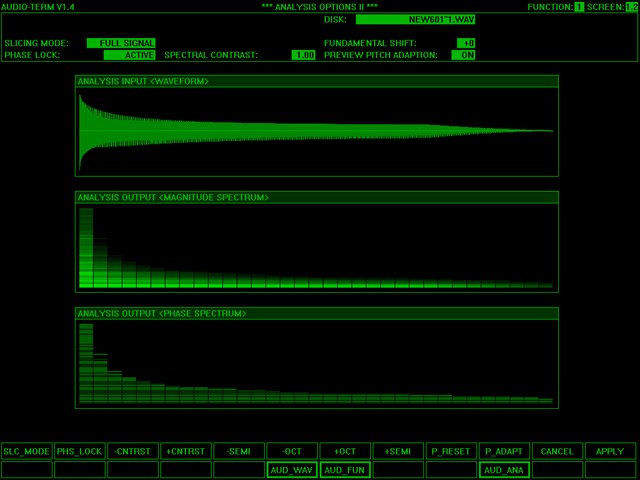The width and height of the screenshot is (640, 480).
Task: Click the FUNDAMENTAL SHIFT value +0
Action: coord(466,43)
